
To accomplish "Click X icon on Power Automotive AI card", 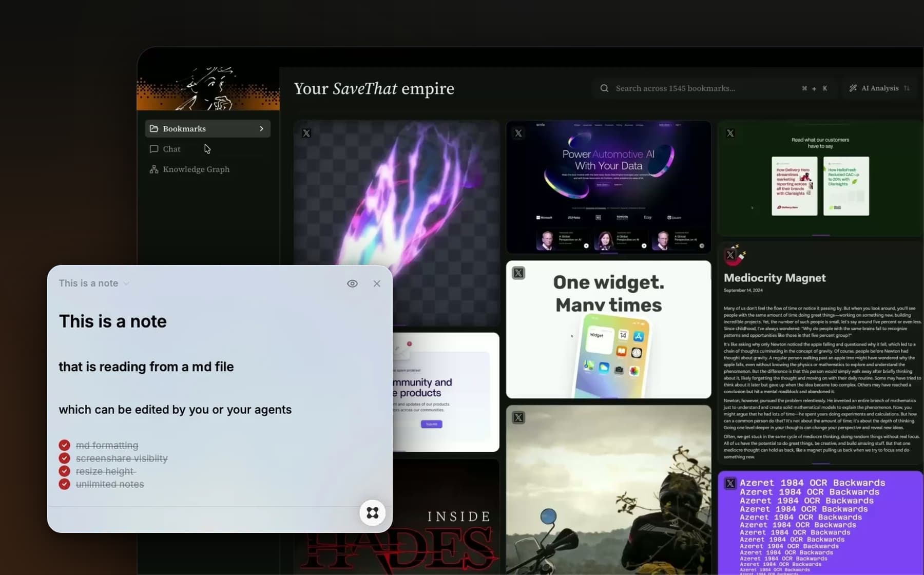I will point(518,133).
